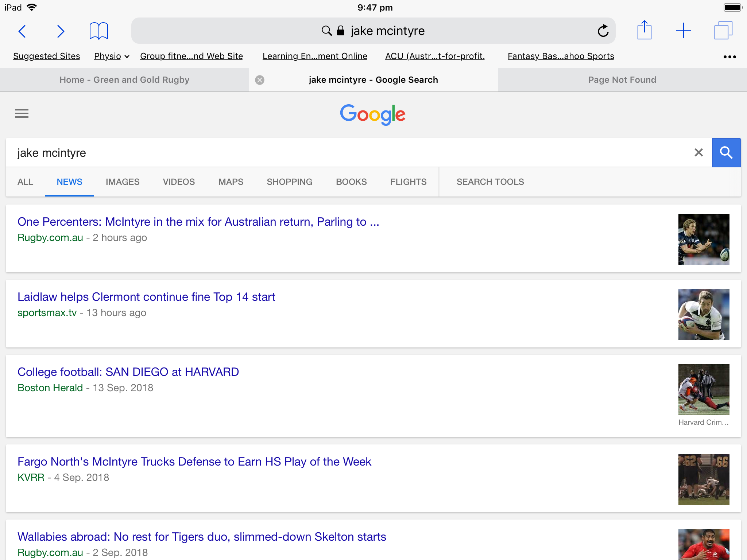The width and height of the screenshot is (747, 560).
Task: Select the ALL results tab
Action: click(25, 182)
